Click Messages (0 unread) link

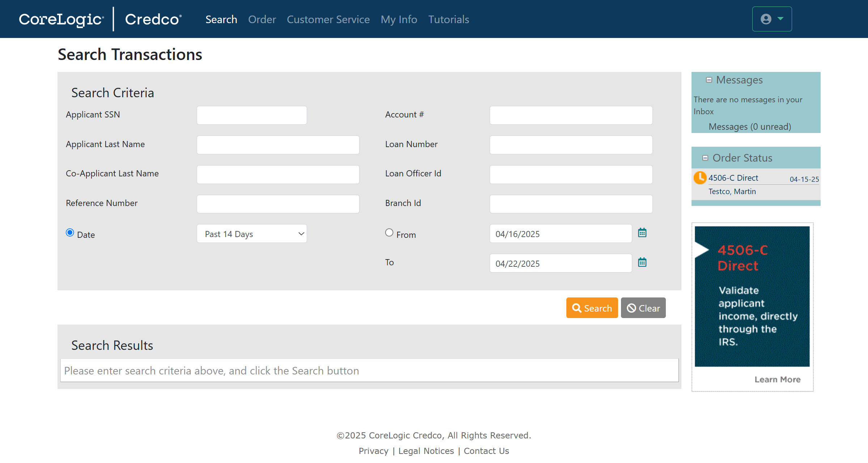tap(750, 127)
